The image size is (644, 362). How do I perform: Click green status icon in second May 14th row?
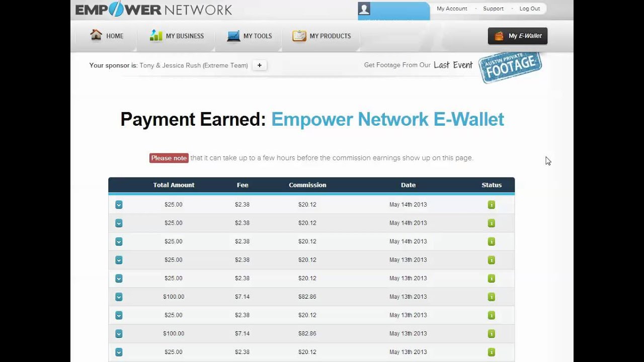pos(492,223)
